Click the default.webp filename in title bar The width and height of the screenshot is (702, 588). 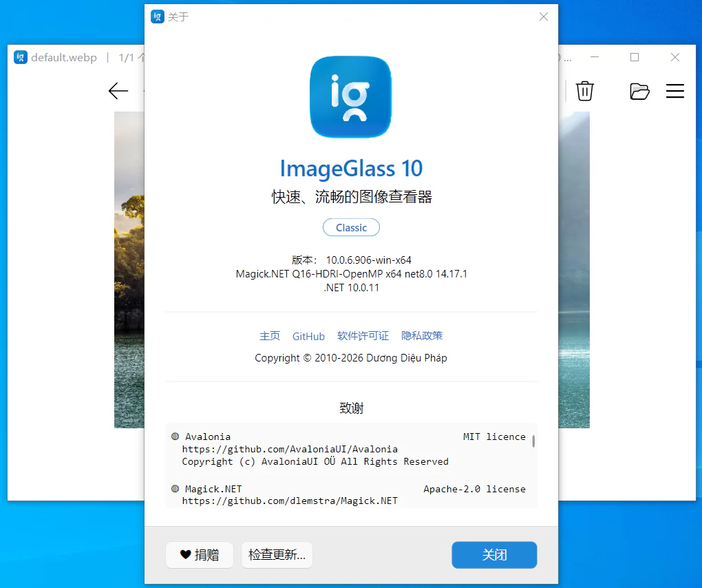64,58
